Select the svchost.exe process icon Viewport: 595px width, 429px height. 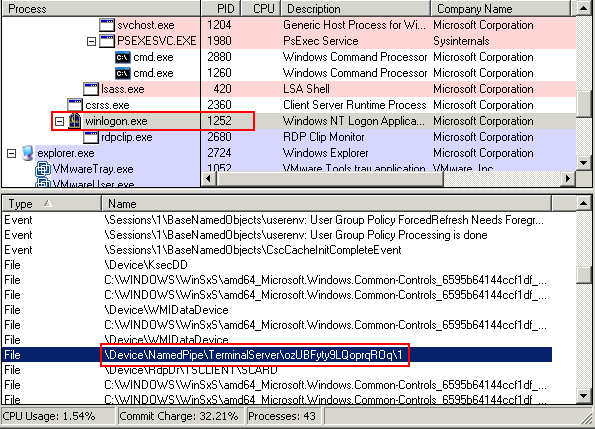pyautogui.click(x=107, y=25)
